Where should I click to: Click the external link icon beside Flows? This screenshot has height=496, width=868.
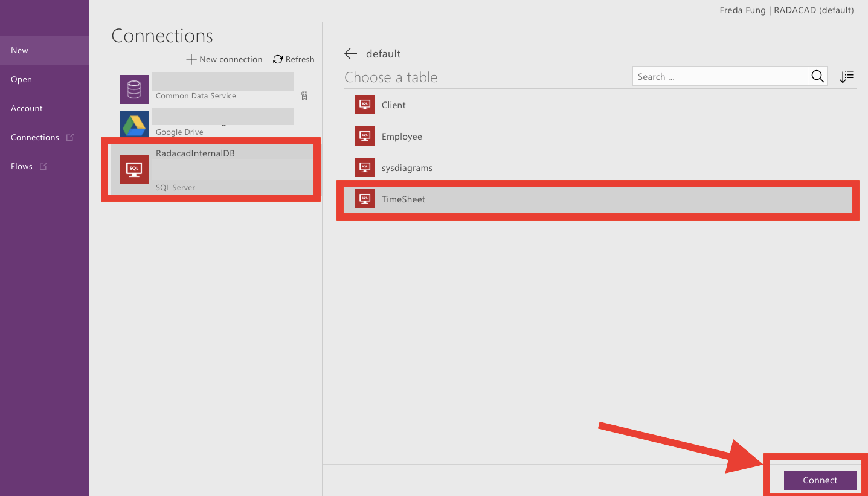43,165
